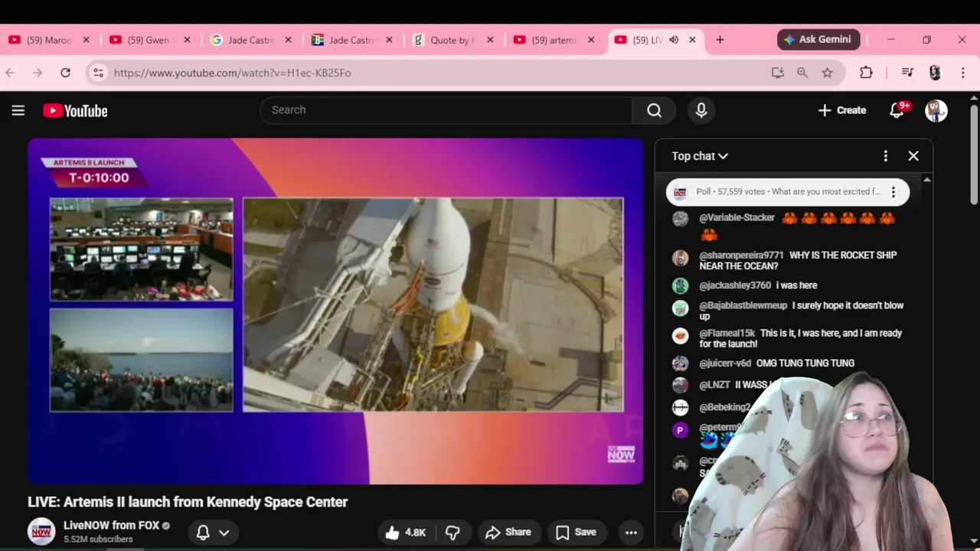Open the Chrome three-dot menu

963,73
